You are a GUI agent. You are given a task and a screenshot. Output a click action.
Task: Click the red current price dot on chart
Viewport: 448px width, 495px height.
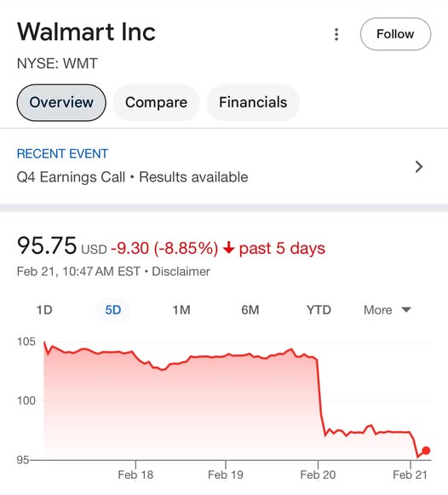pyautogui.click(x=426, y=451)
